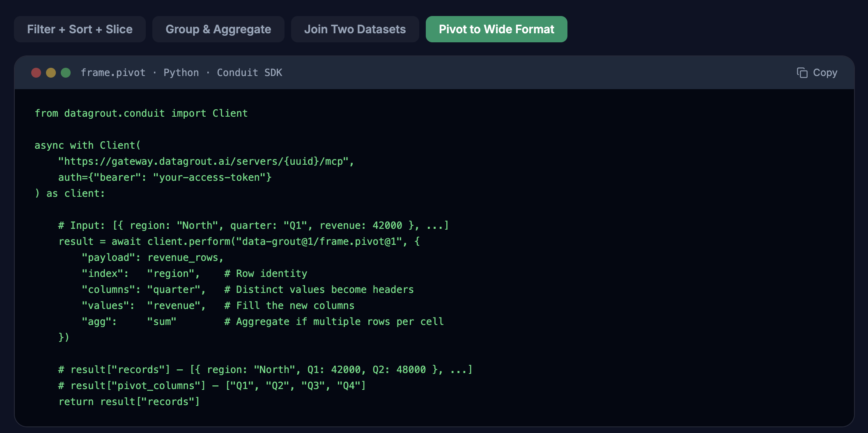Image resolution: width=868 pixels, height=433 pixels.
Task: Click the gateway.datagrout.ai URL string
Action: click(x=206, y=161)
